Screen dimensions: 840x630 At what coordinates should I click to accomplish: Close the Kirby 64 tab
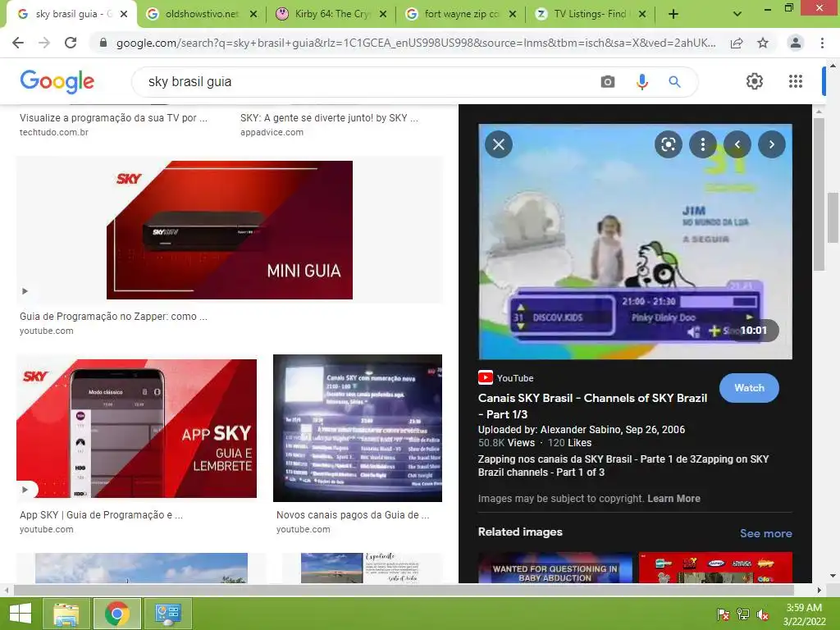(383, 14)
